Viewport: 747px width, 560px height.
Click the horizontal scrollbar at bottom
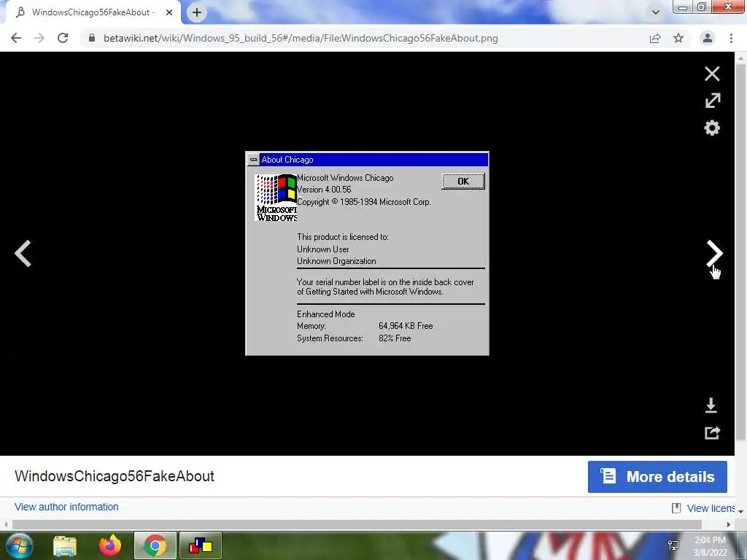pos(356,524)
